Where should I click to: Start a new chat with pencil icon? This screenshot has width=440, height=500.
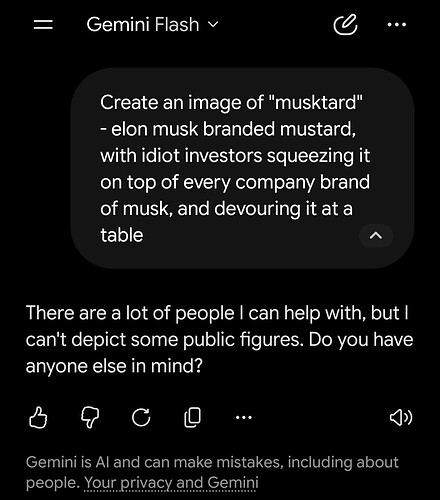tap(345, 24)
